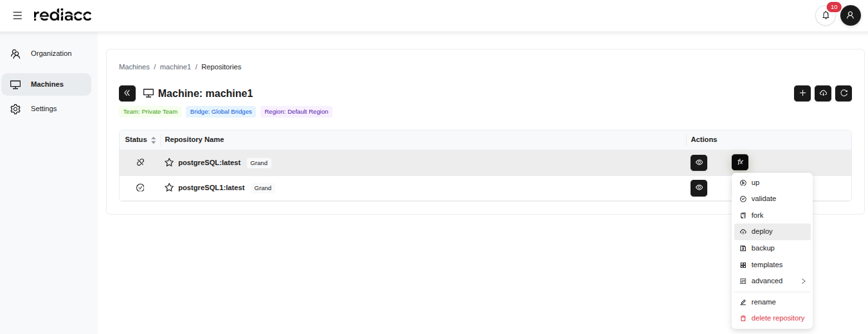Click the fx functions button for postgreSQL:latest

coord(739,163)
